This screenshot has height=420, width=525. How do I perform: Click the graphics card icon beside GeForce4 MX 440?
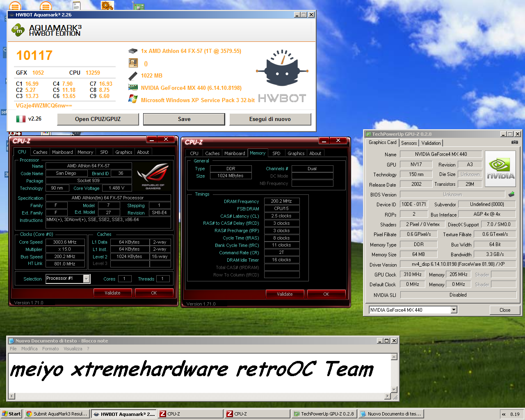pyautogui.click(x=133, y=88)
